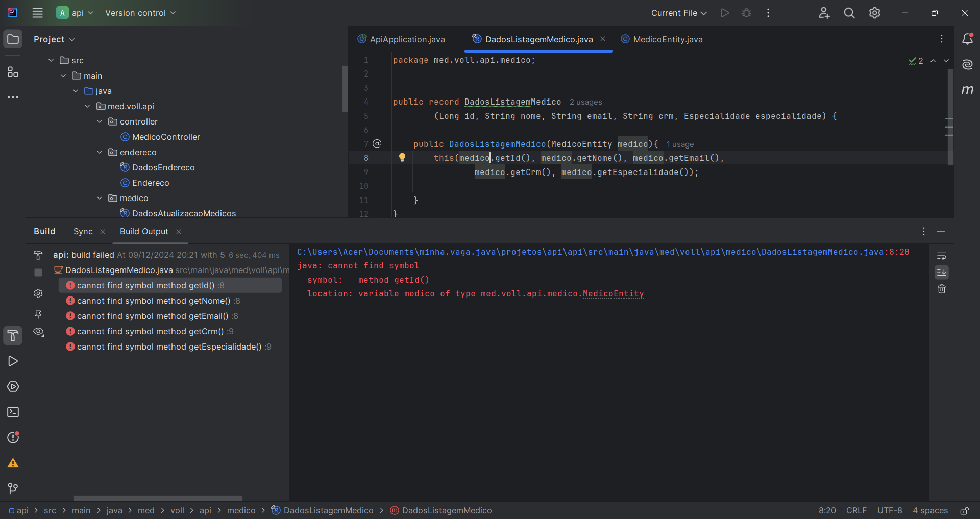Click the Build panel horizontal scrollbar

pyautogui.click(x=158, y=498)
